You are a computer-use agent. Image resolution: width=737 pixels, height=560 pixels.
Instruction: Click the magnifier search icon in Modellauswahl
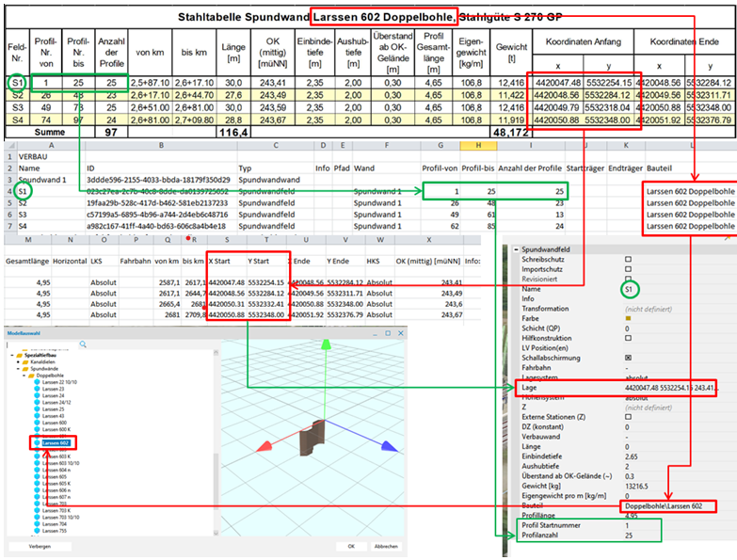[83, 344]
